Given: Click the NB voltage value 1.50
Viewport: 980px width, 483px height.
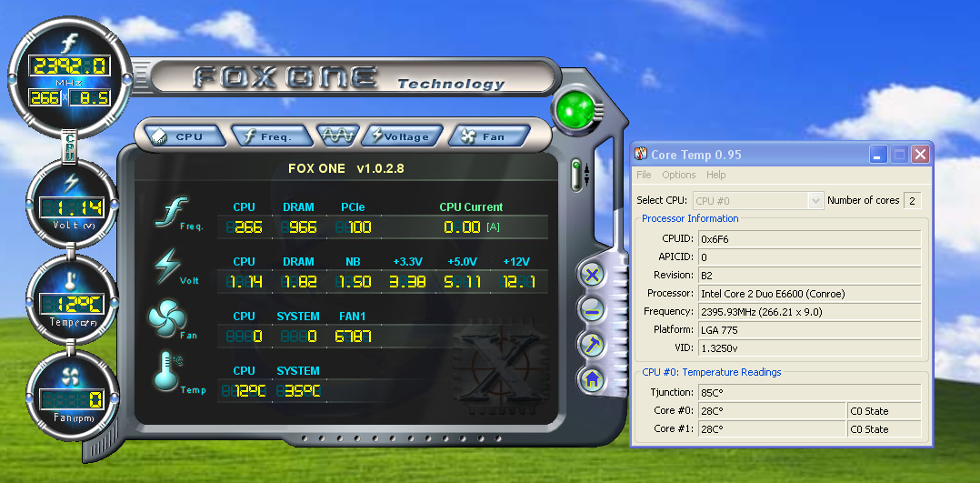Looking at the screenshot, I should (354, 282).
